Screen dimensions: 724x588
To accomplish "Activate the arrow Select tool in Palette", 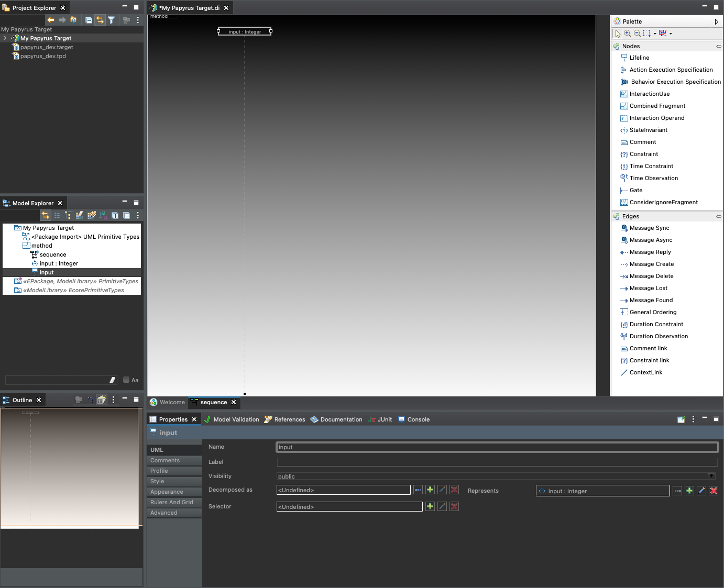I will pyautogui.click(x=618, y=33).
